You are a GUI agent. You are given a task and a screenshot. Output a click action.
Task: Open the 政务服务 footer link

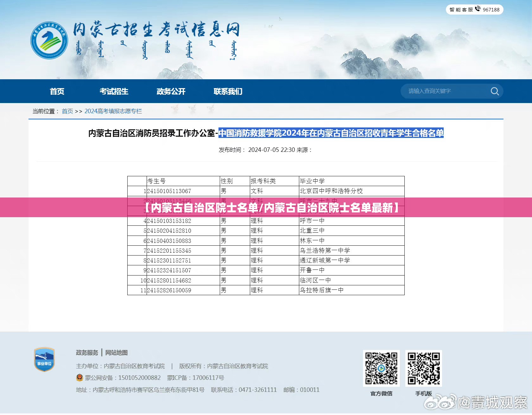[x=87, y=353]
